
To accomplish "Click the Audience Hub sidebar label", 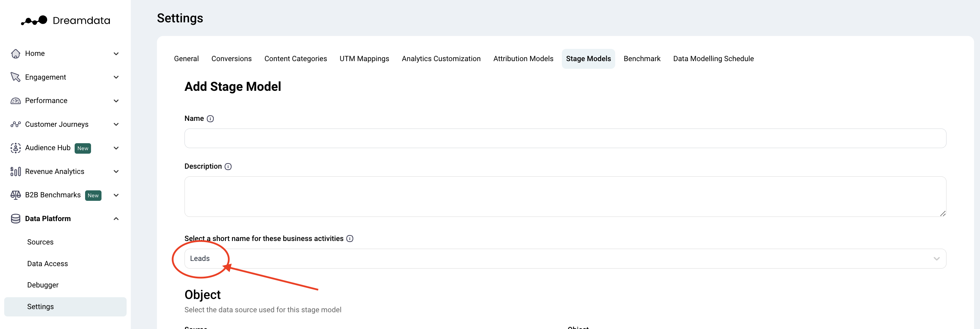I will (48, 148).
